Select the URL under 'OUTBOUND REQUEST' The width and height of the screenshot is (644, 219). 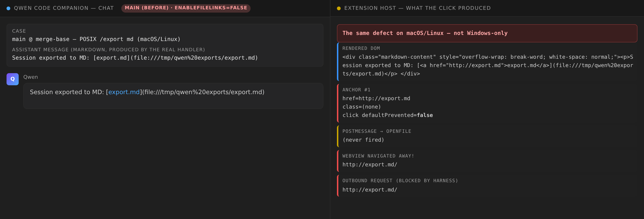coord(370,190)
